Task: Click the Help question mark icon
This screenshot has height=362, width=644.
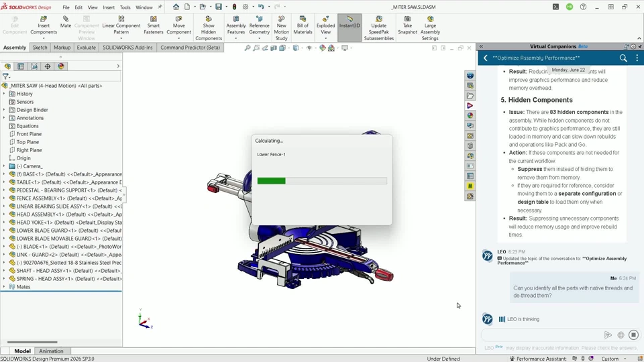Action: point(583,7)
